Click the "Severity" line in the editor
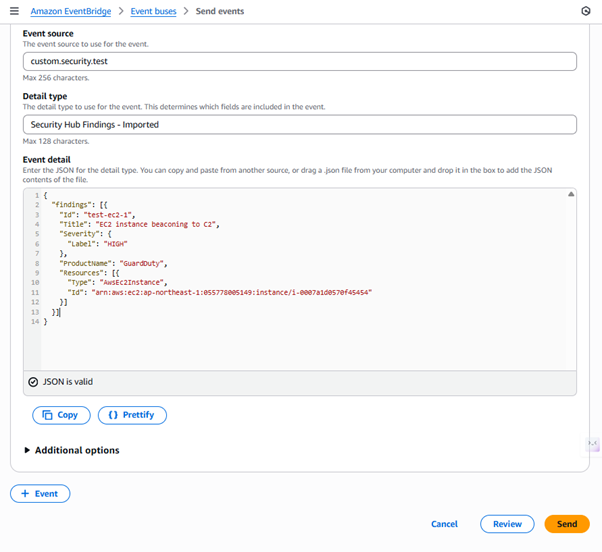The width and height of the screenshot is (602, 552). 85,234
